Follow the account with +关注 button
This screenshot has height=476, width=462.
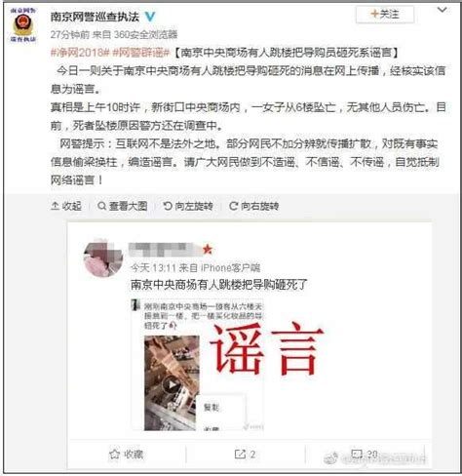(385, 14)
